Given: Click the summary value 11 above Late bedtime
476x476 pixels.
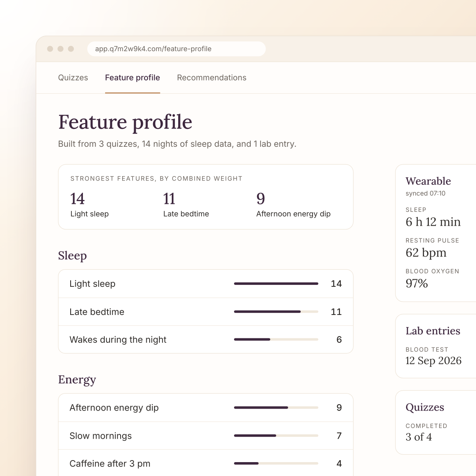Looking at the screenshot, I should 169,199.
